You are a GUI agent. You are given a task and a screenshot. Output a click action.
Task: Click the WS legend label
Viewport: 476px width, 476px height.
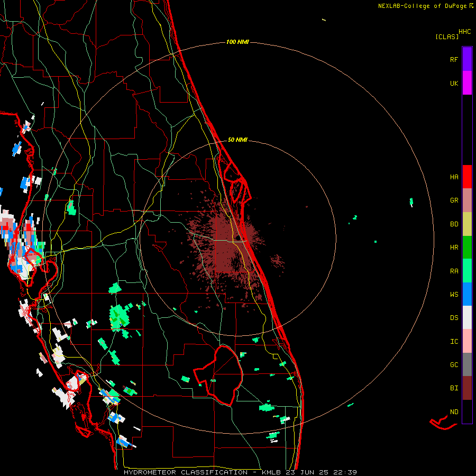pos(454,294)
